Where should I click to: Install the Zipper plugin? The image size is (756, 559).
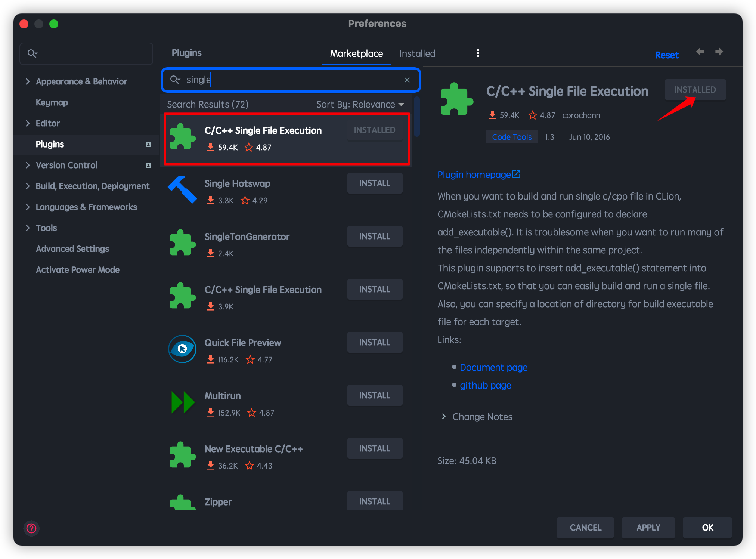(x=375, y=501)
